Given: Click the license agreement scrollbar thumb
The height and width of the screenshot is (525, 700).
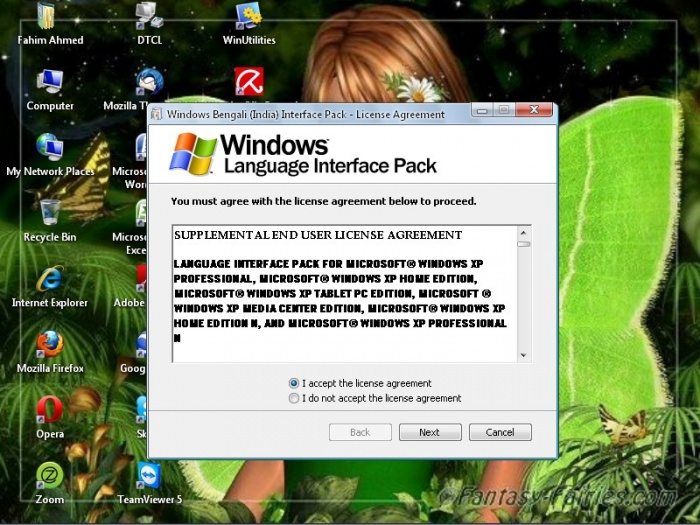Looking at the screenshot, I should point(524,244).
